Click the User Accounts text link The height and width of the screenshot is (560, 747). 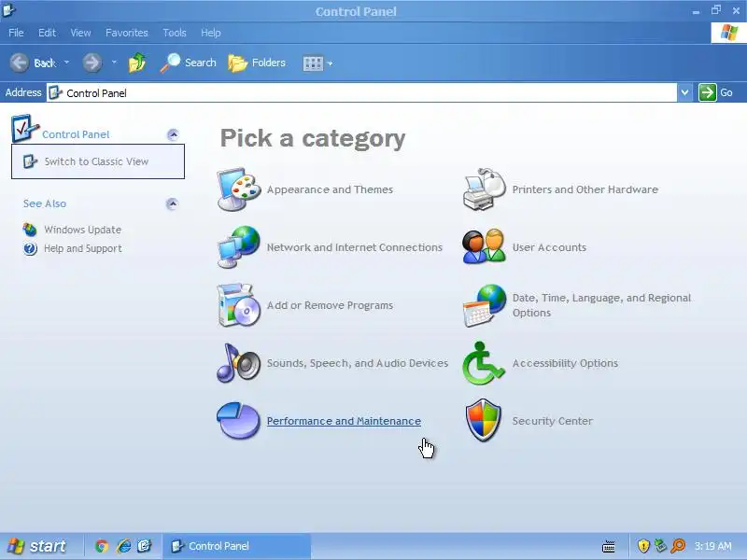(549, 247)
